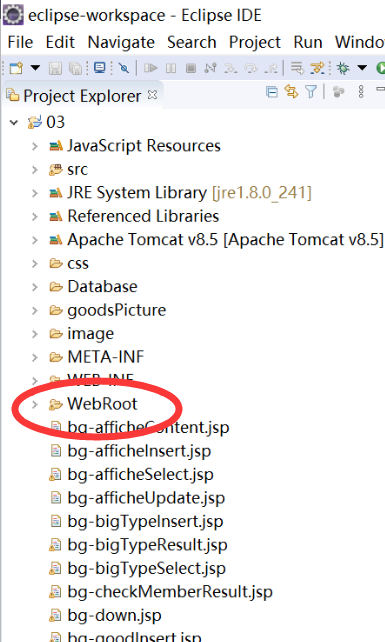Image resolution: width=385 pixels, height=642 pixels.
Task: Toggle Link with Editor in Project Explorer
Action: (x=292, y=92)
